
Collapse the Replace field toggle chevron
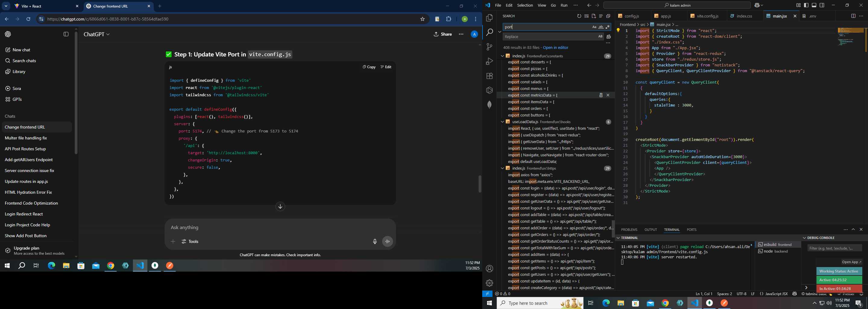click(x=499, y=32)
